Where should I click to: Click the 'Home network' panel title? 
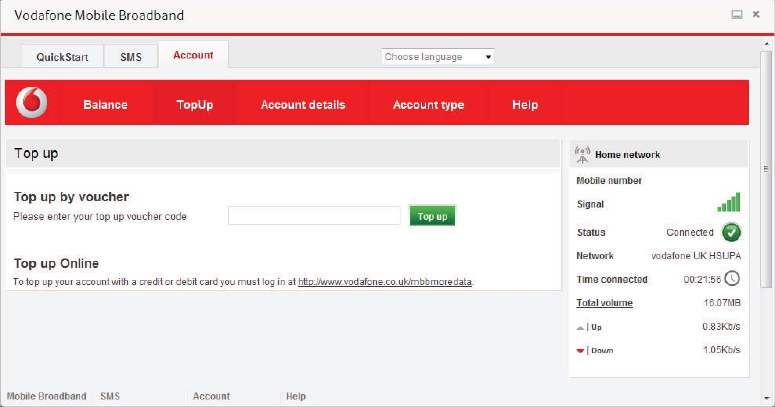627,155
